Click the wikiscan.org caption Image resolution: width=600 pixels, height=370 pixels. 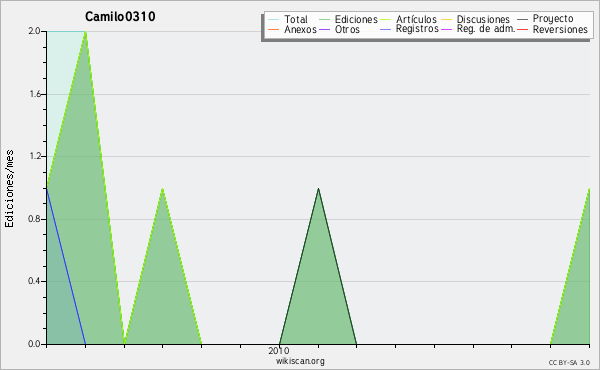coord(300,361)
